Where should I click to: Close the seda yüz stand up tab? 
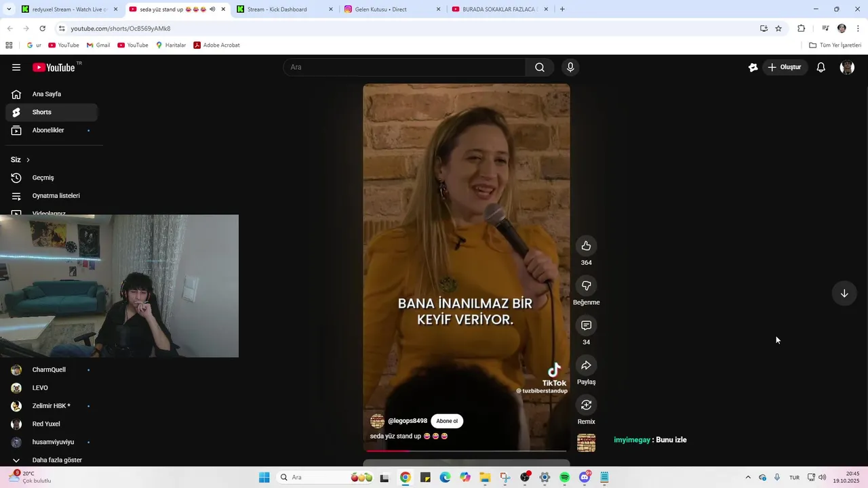[x=223, y=9]
